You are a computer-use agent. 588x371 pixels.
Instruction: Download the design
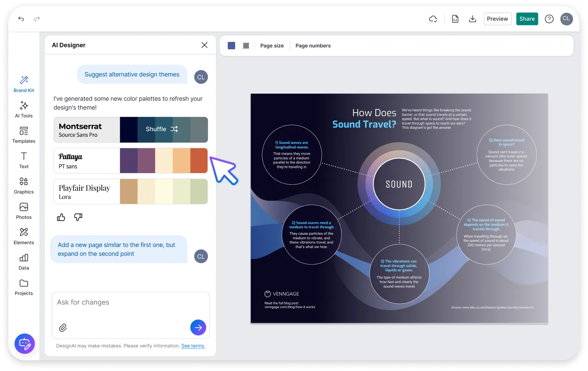click(472, 19)
